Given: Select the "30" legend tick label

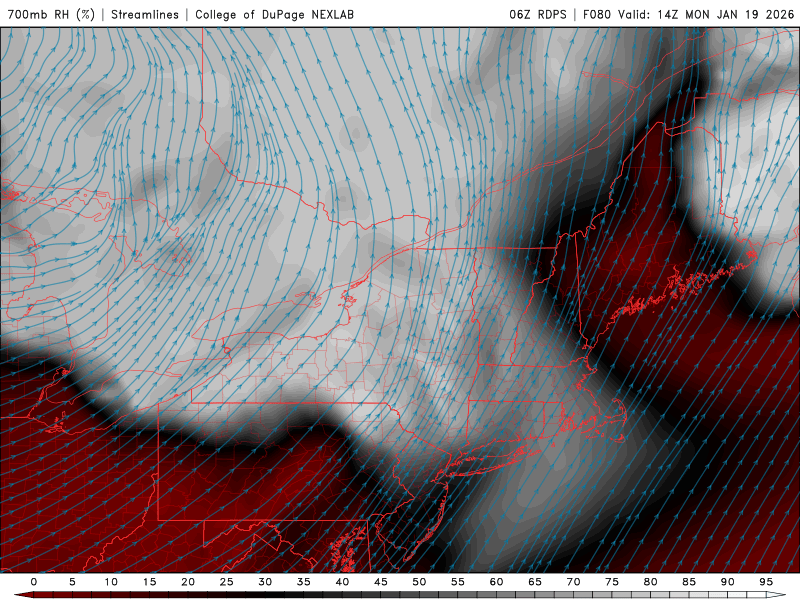Looking at the screenshot, I should (x=265, y=582).
